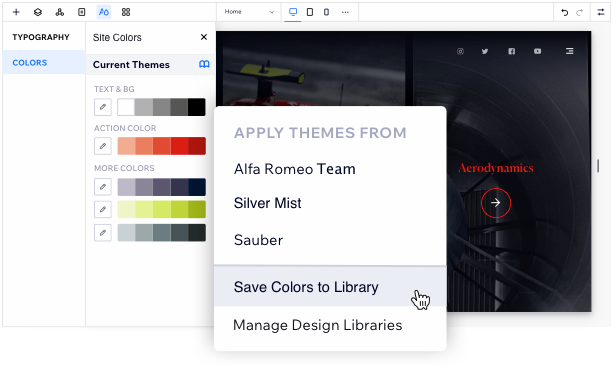Click the Add Elements plus icon
The width and height of the screenshot is (616, 368).
(x=16, y=12)
